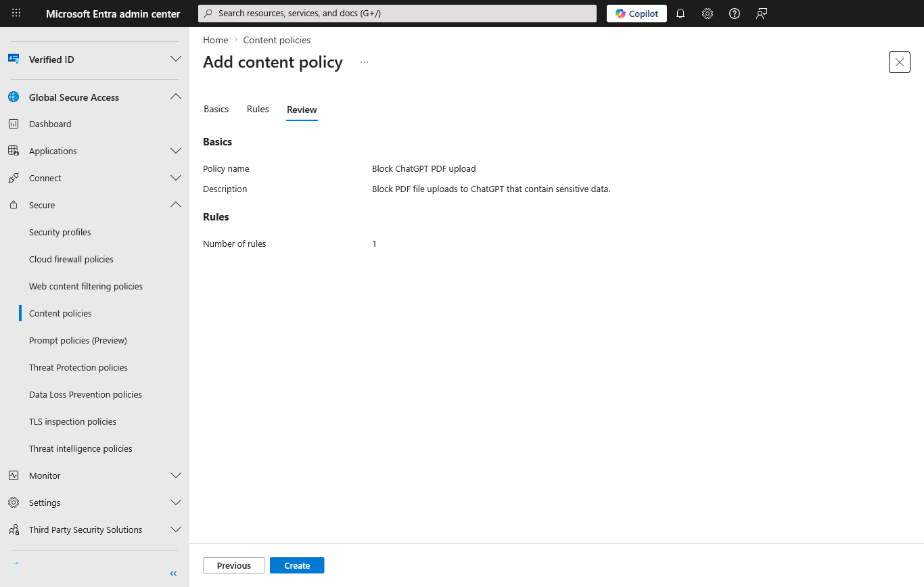
Task: Collapse the Global Secure Access section
Action: click(176, 97)
